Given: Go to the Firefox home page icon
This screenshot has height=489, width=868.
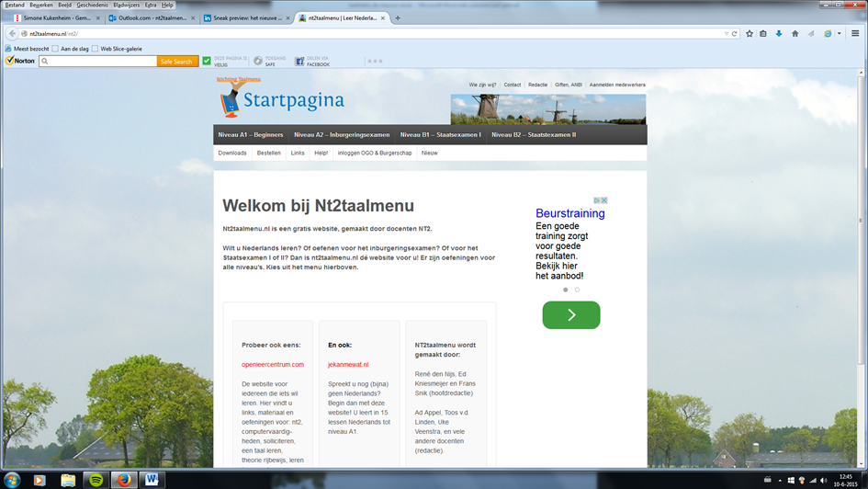Looking at the screenshot, I should (x=795, y=34).
